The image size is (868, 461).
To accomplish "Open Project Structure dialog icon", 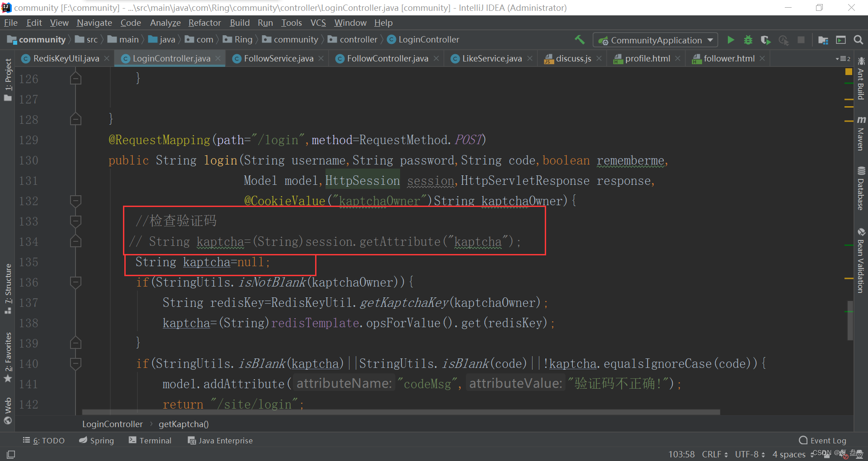I will pos(823,40).
